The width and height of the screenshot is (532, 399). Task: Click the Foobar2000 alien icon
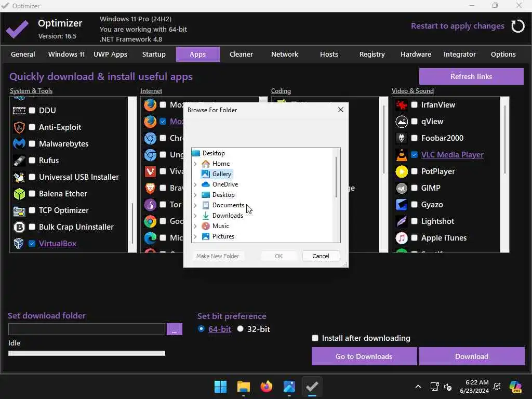click(402, 138)
